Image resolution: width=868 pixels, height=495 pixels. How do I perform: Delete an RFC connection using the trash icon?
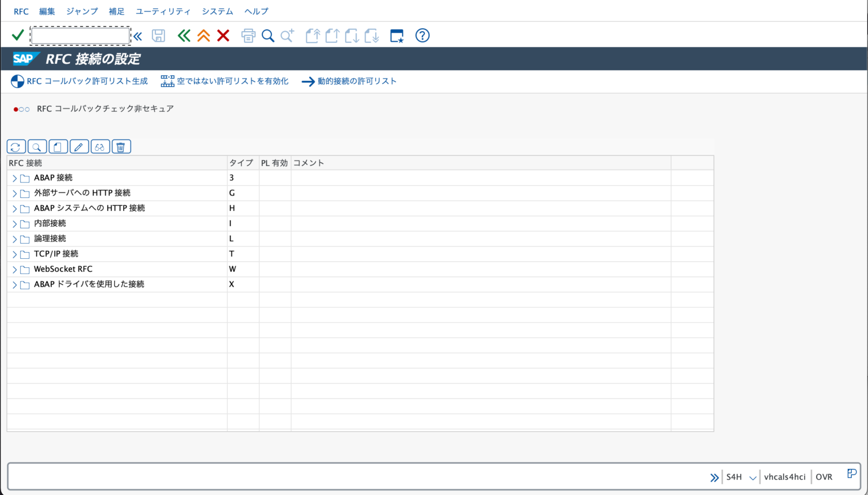pos(121,146)
